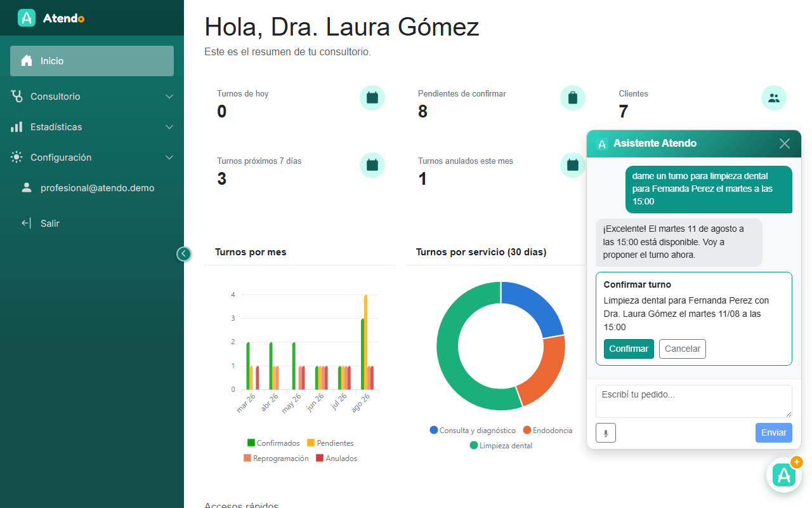The height and width of the screenshot is (508, 812).
Task: Click the 'Turnos por mes' chart title
Action: [251, 252]
